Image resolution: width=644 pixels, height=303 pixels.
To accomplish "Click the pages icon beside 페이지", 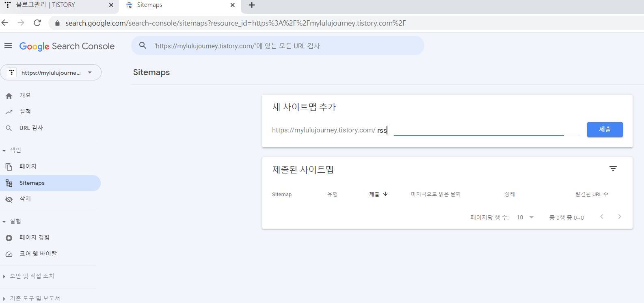I will [x=9, y=167].
